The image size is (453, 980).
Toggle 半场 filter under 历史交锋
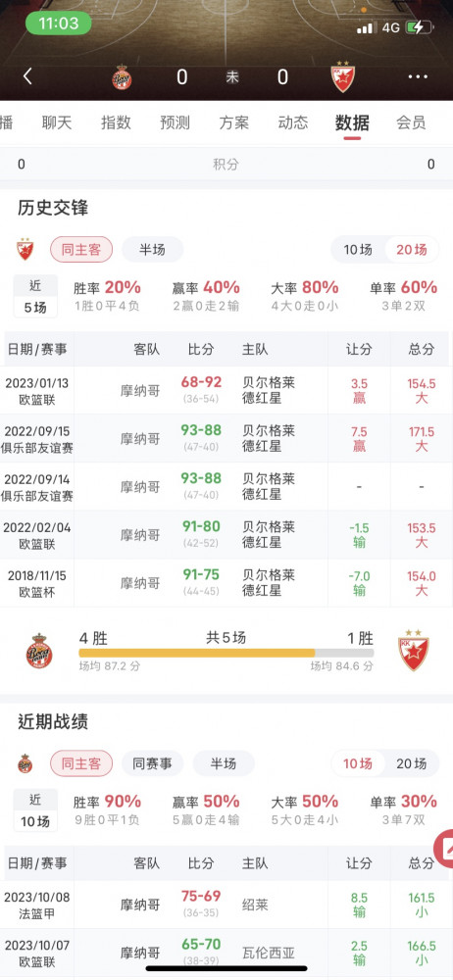tap(152, 249)
